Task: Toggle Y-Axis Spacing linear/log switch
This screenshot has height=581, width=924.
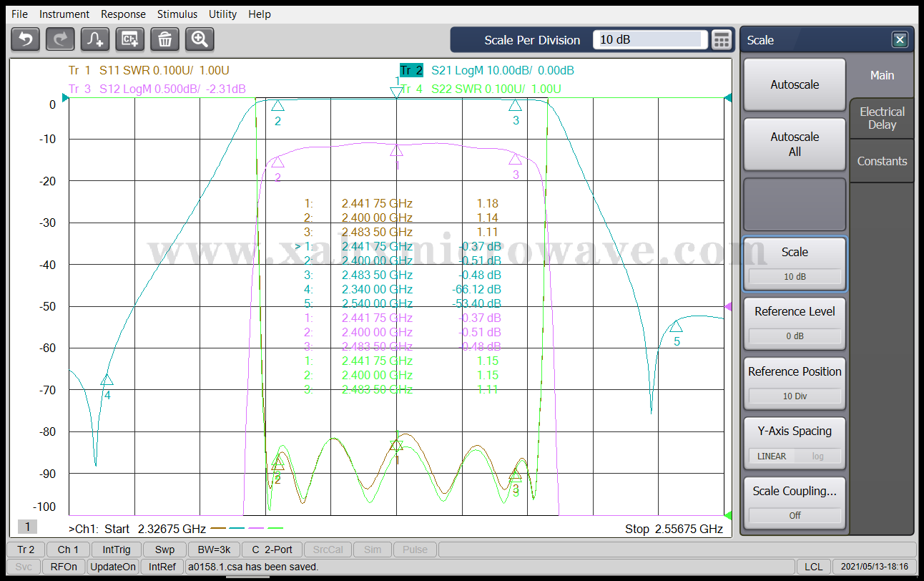Action: tap(794, 456)
